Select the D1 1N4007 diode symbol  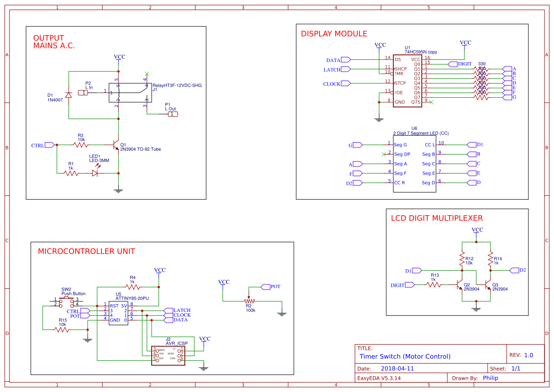point(69,94)
